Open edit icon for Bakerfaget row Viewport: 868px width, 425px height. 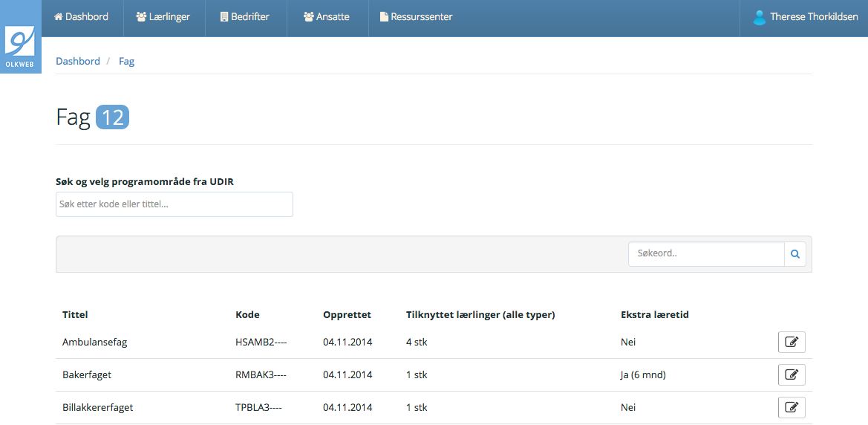[792, 374]
